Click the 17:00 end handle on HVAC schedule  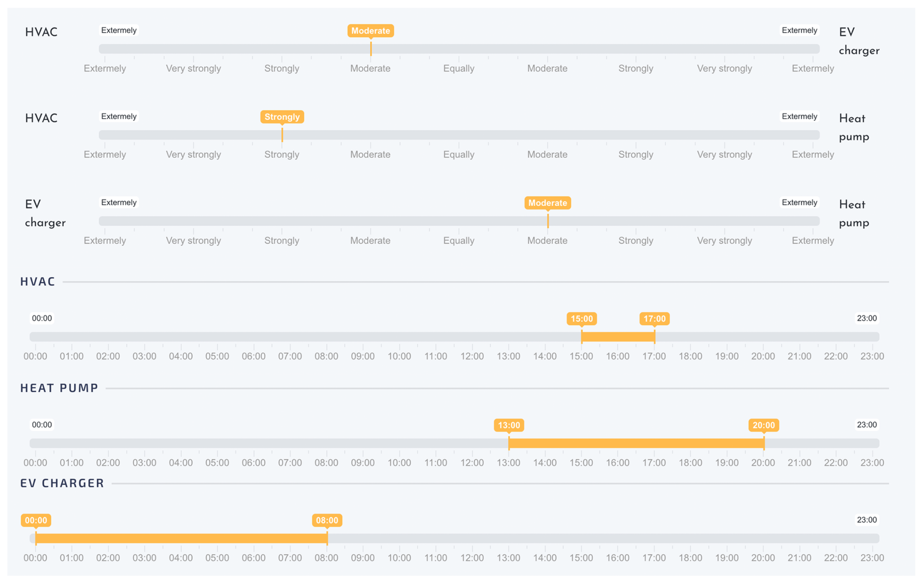click(655, 337)
